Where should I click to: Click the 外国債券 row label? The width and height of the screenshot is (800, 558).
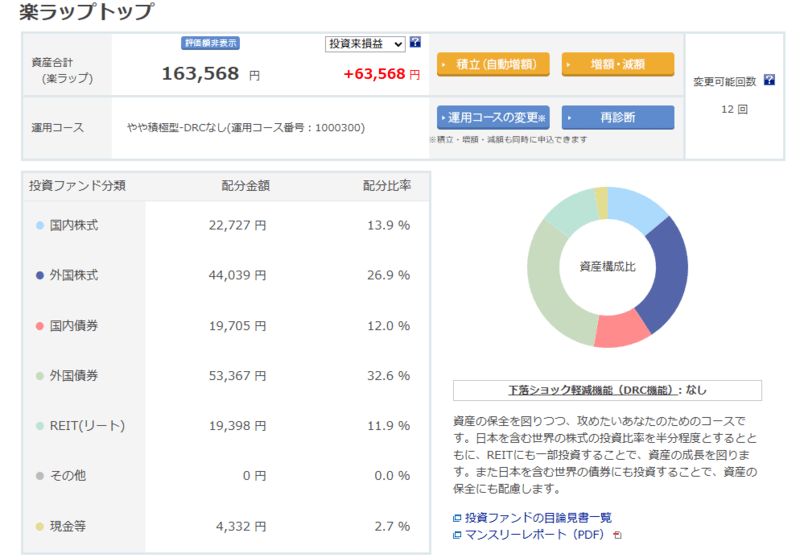[73, 376]
